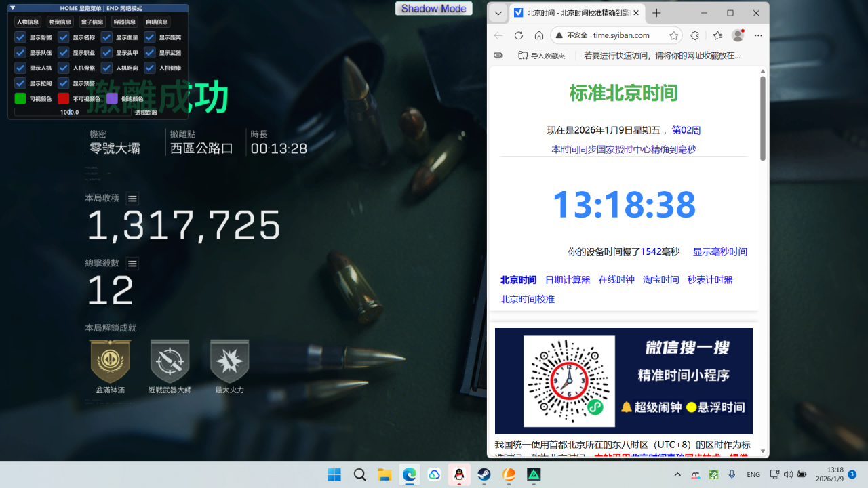Image resolution: width=868 pixels, height=488 pixels.
Task: Open the 秒表计时器 link
Action: (709, 279)
